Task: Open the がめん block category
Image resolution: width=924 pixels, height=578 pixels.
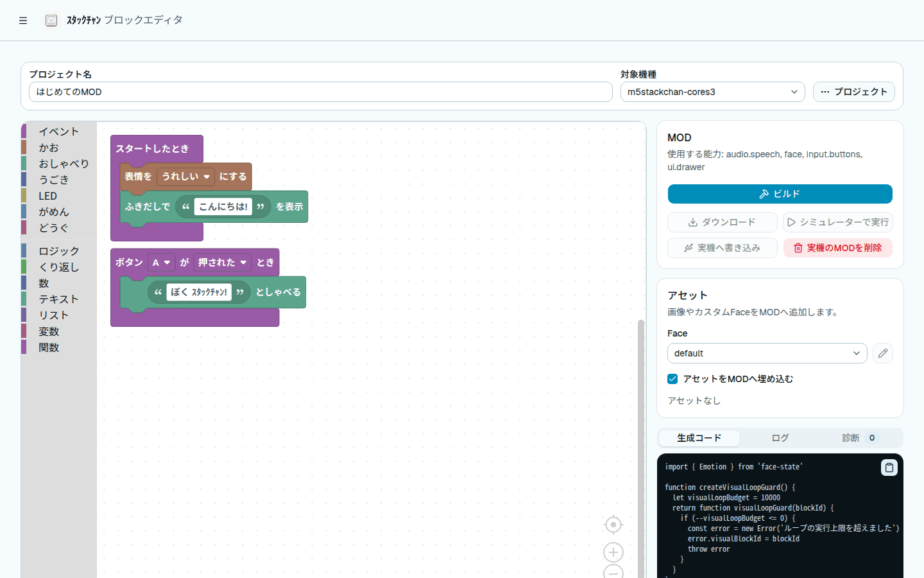Action: [x=58, y=212]
